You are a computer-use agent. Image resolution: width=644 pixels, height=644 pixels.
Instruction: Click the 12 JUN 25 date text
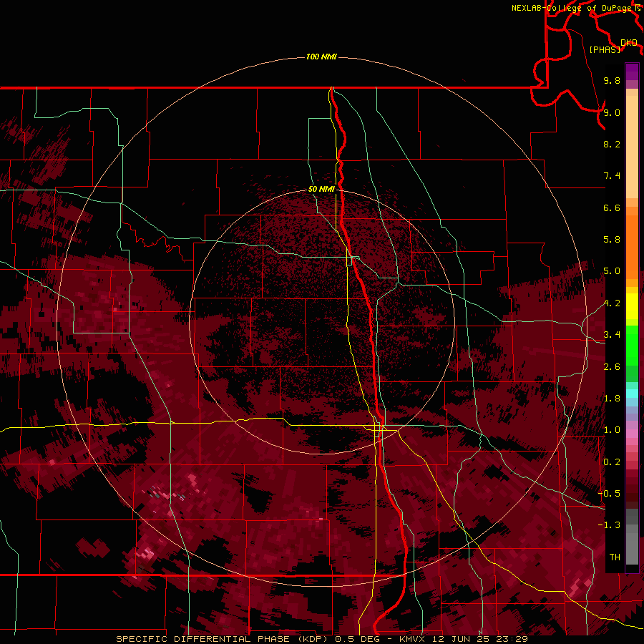point(462,639)
